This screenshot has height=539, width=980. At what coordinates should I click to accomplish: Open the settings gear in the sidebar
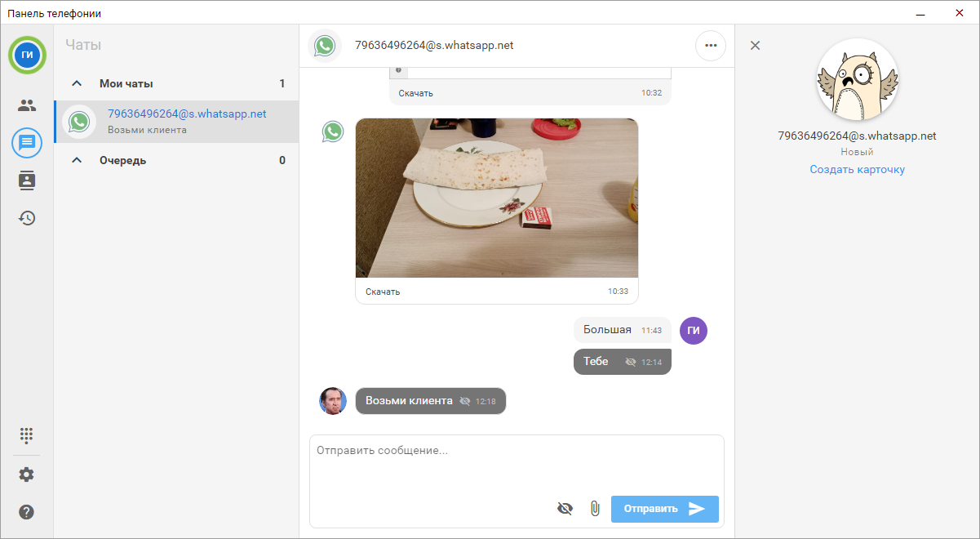coord(26,474)
